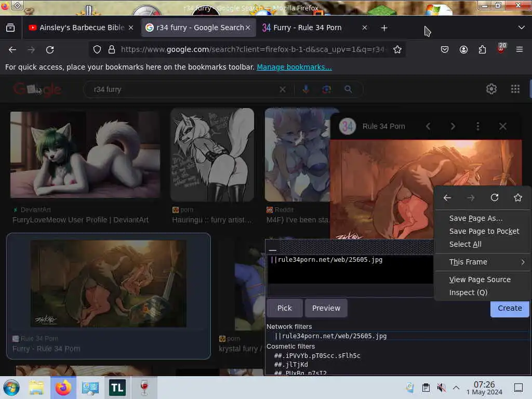The image size is (532, 399).
Task: Open the Manage bookmarks link
Action: (x=294, y=67)
